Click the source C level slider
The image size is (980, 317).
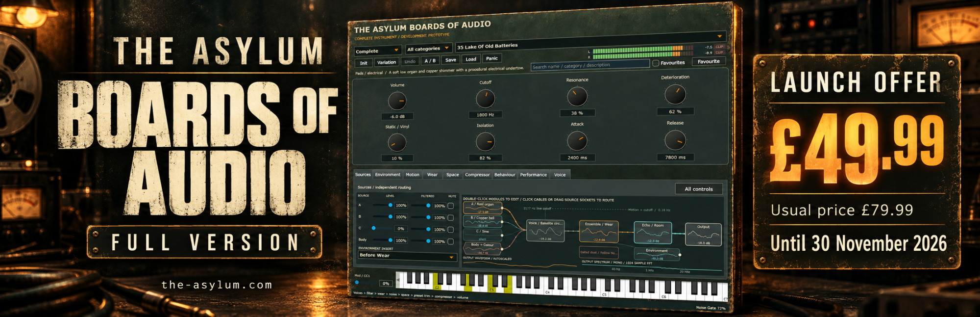[382, 228]
